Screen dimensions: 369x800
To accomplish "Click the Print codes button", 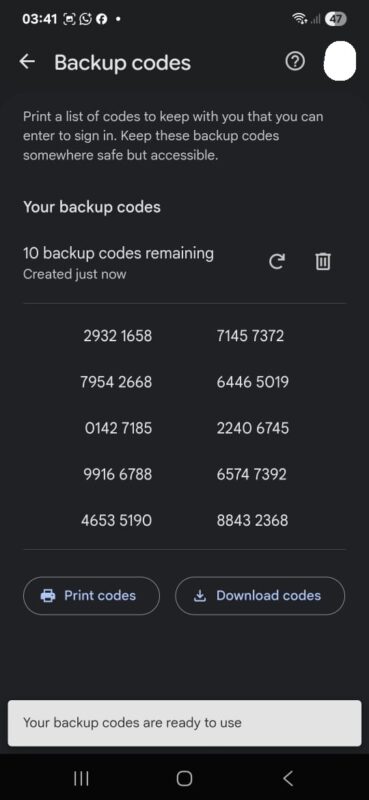I will tap(91, 595).
